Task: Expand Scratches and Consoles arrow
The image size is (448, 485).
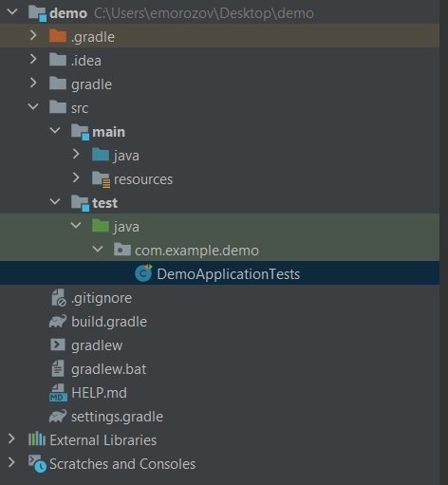Action: [x=11, y=462]
